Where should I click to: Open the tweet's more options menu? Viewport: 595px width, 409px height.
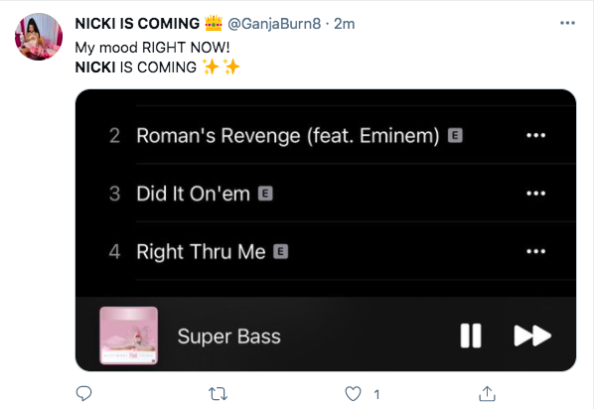pos(567,23)
